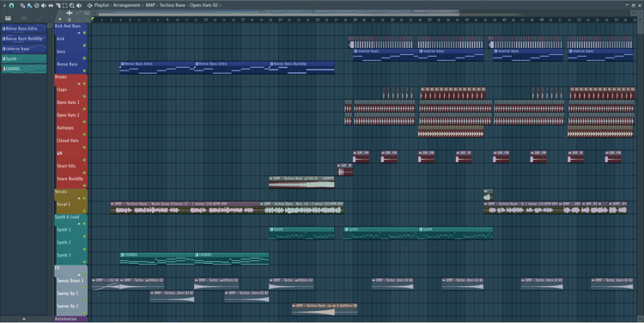
Task: Select the Slice tool
Action: pos(58,5)
